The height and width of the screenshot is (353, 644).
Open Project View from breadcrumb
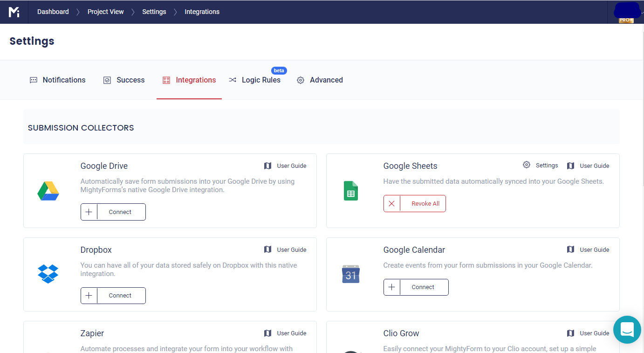point(105,12)
